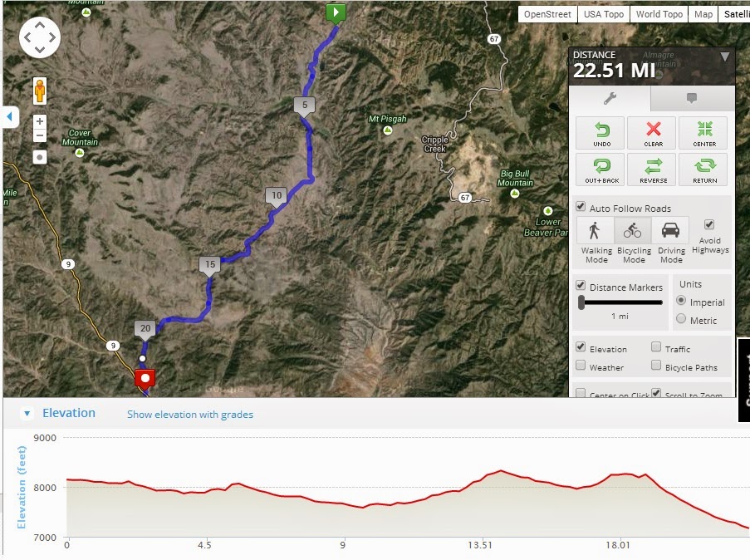The image size is (750, 560).
Task: Click the distance markers interval slider
Action: [x=581, y=303]
